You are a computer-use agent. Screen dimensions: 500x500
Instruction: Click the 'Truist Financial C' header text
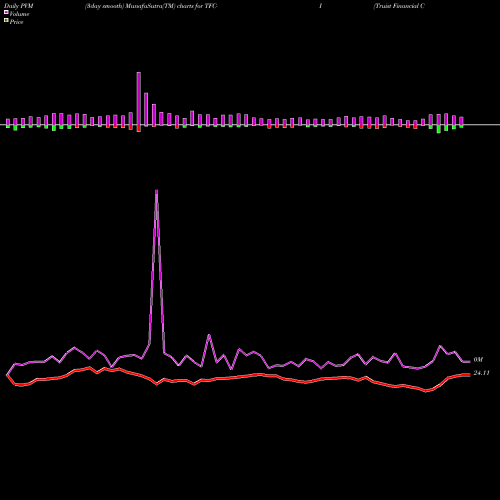tap(399, 6)
